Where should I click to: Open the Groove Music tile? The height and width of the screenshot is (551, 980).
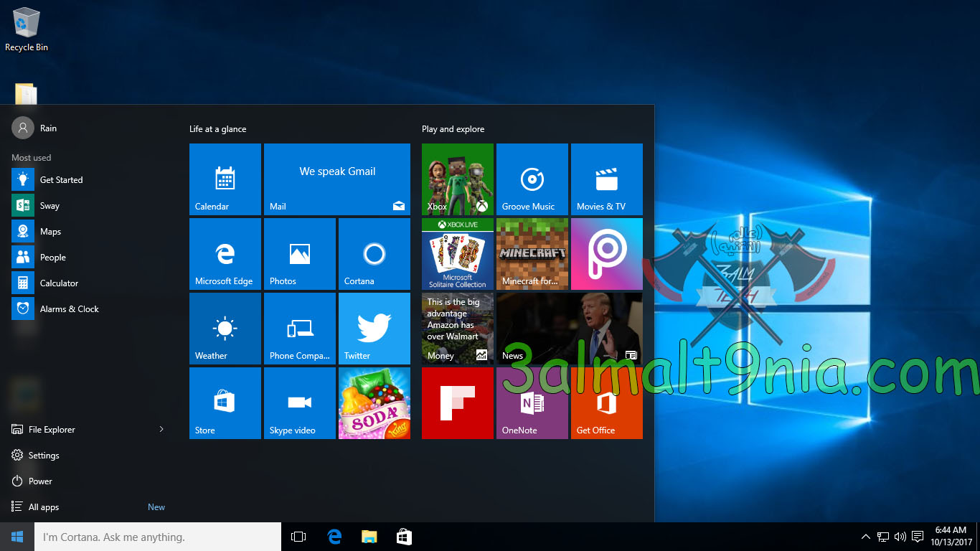point(532,179)
